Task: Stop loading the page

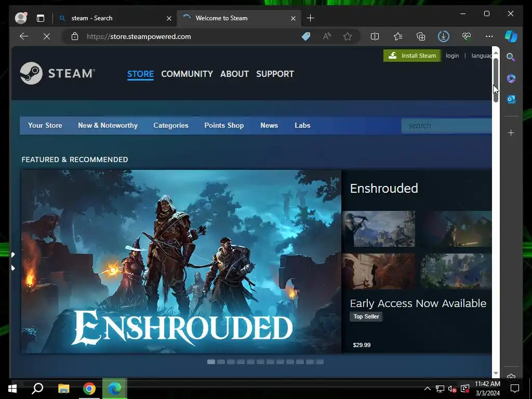Action: pyautogui.click(x=47, y=36)
